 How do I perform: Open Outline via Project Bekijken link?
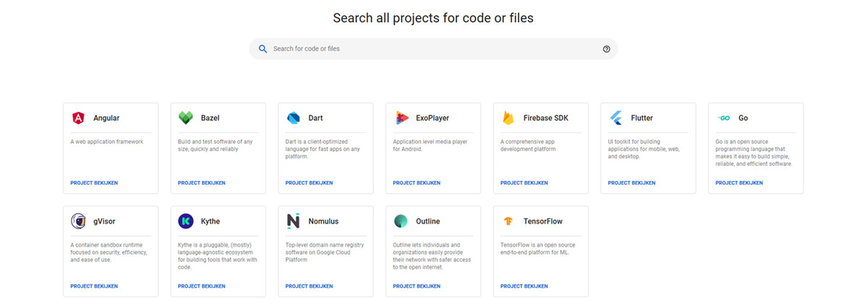[417, 286]
